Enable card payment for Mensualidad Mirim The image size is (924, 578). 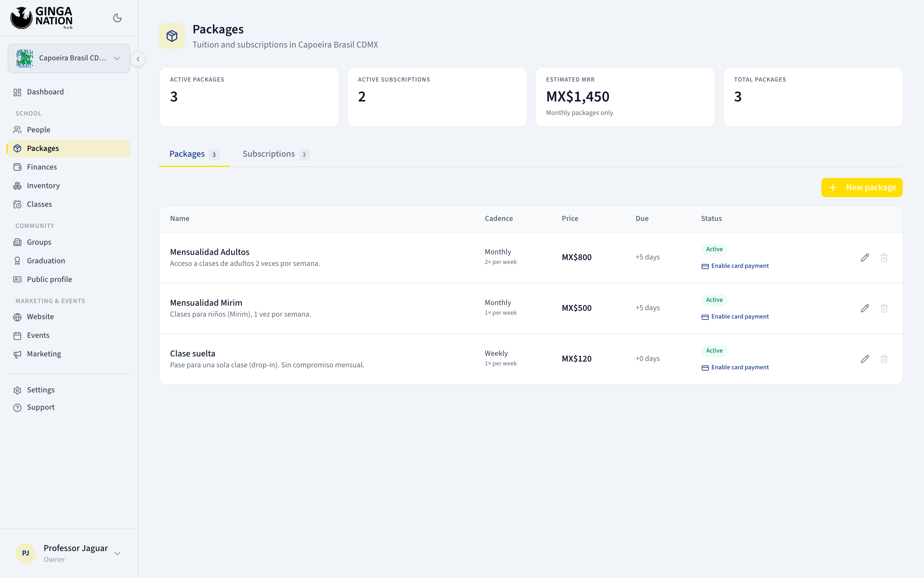point(735,317)
